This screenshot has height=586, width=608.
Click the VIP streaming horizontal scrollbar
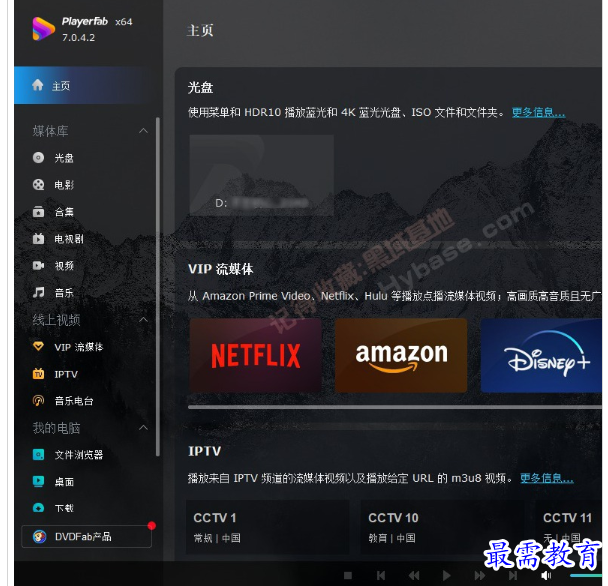[395, 407]
